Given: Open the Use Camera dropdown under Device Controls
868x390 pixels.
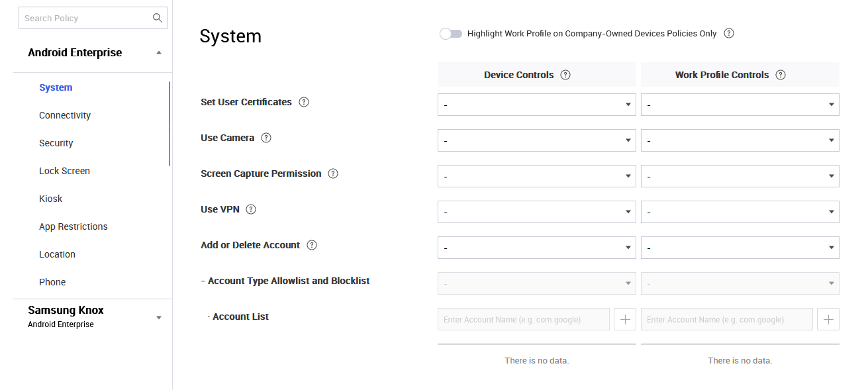Looking at the screenshot, I should (x=536, y=140).
